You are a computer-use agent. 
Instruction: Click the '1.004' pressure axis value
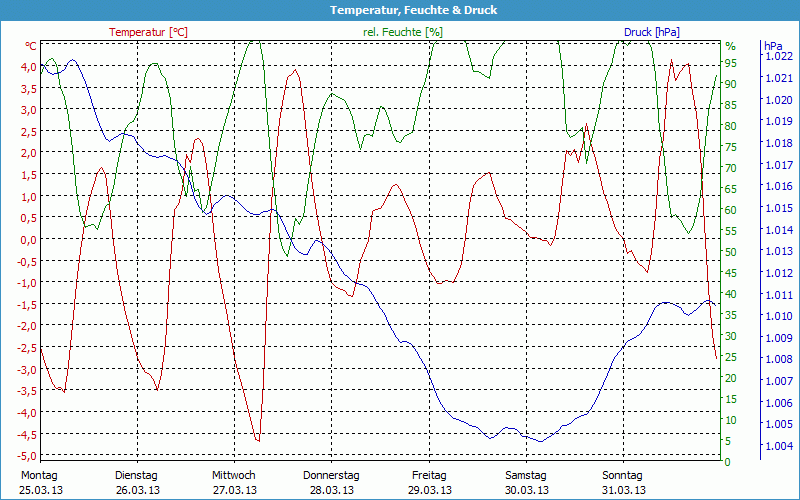780,446
